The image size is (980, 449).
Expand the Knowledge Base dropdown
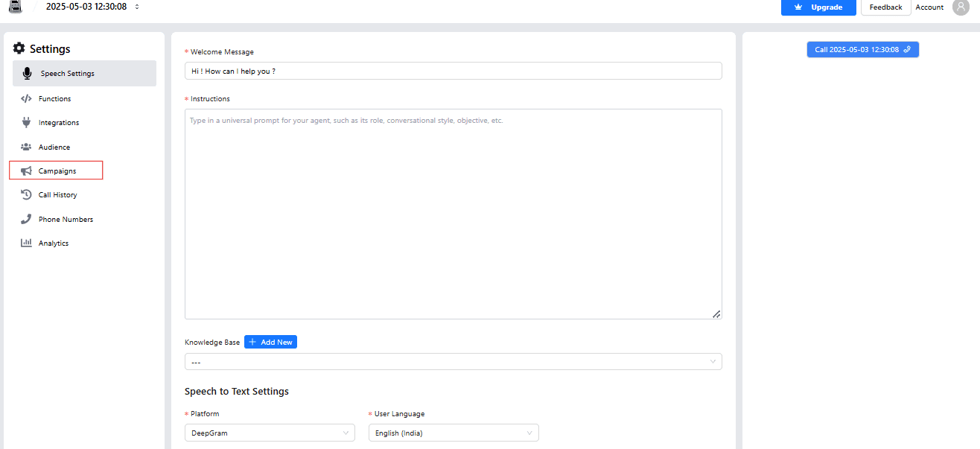(x=453, y=362)
